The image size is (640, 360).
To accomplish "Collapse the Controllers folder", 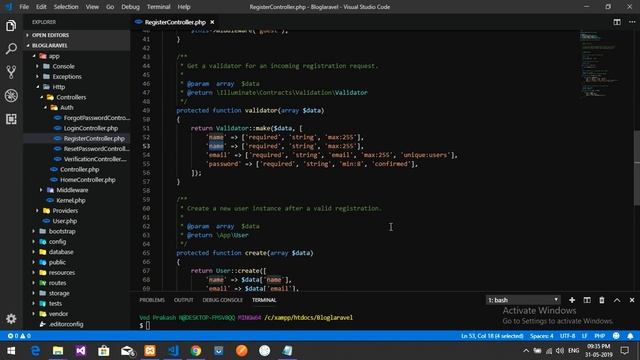I will click(71, 97).
